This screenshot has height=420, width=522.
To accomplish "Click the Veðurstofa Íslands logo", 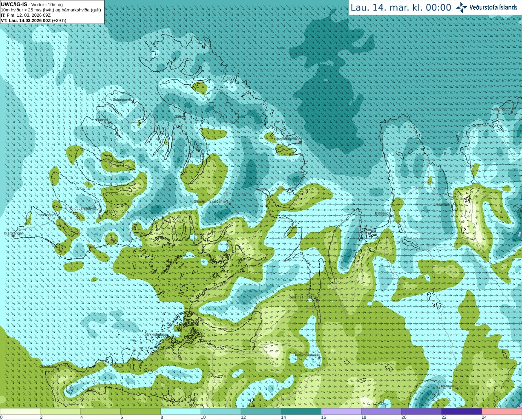I will point(487,7).
